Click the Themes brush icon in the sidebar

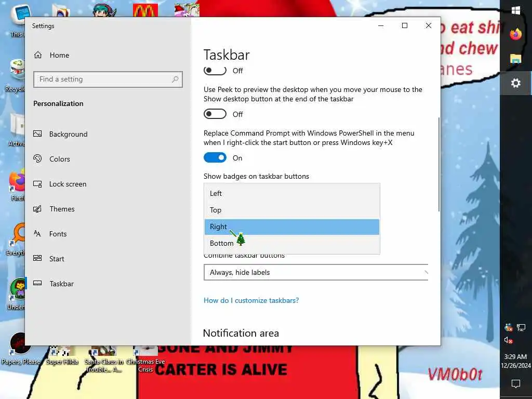[37, 209]
